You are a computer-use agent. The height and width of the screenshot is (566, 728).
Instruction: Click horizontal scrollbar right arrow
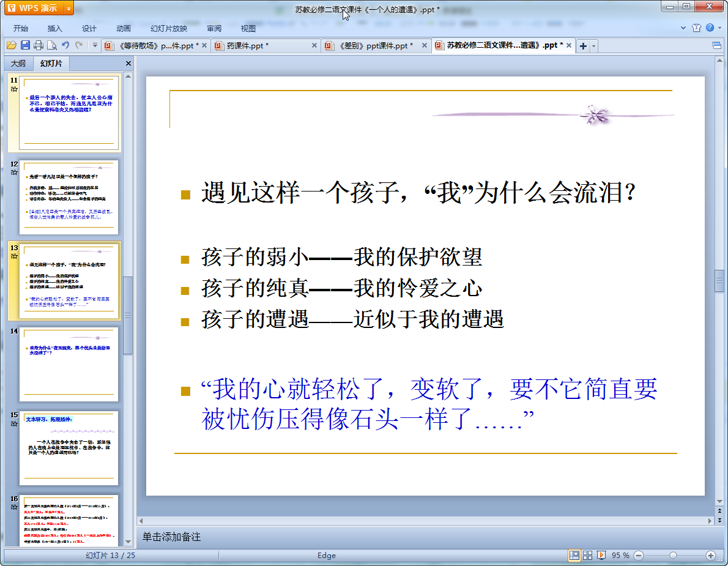pyautogui.click(x=710, y=521)
